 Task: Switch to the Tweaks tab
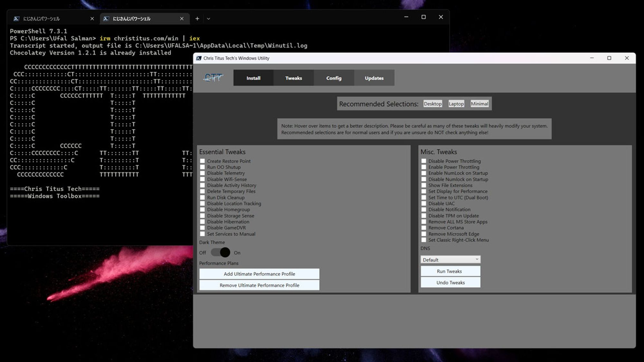pyautogui.click(x=294, y=78)
